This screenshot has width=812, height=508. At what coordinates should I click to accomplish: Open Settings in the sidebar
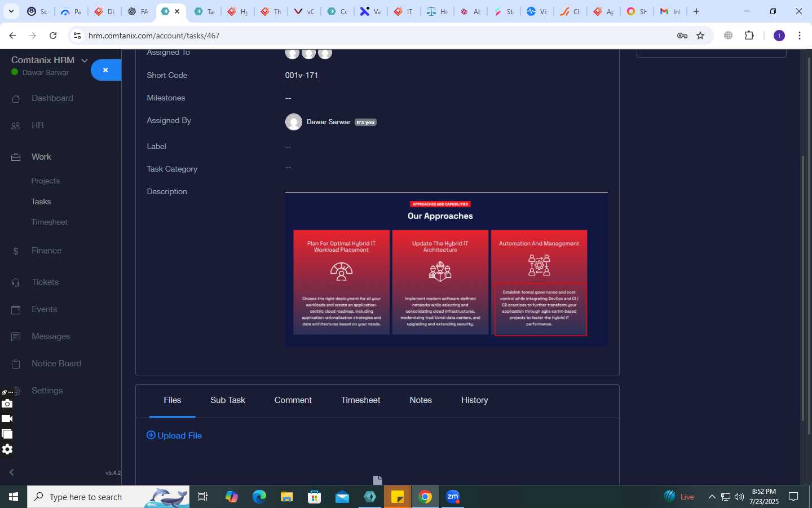point(47,391)
